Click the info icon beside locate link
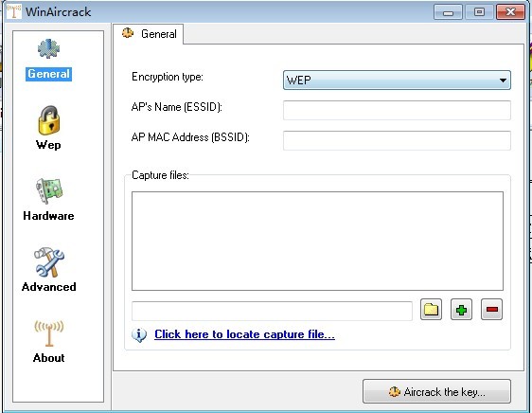 tap(139, 335)
